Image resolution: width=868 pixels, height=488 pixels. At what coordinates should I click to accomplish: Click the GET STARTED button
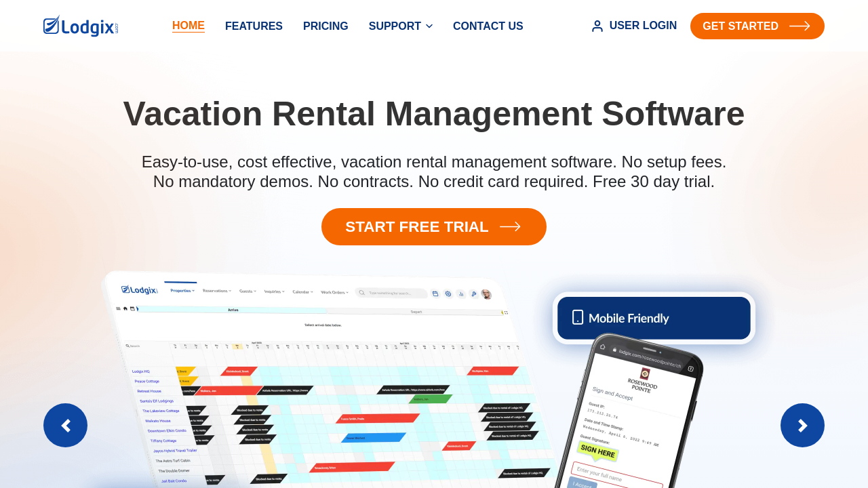[757, 26]
